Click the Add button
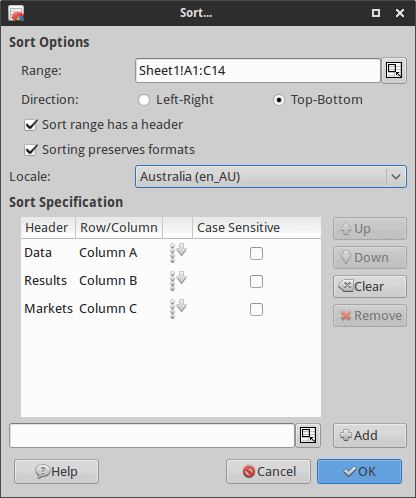This screenshot has width=416, height=498. click(370, 435)
